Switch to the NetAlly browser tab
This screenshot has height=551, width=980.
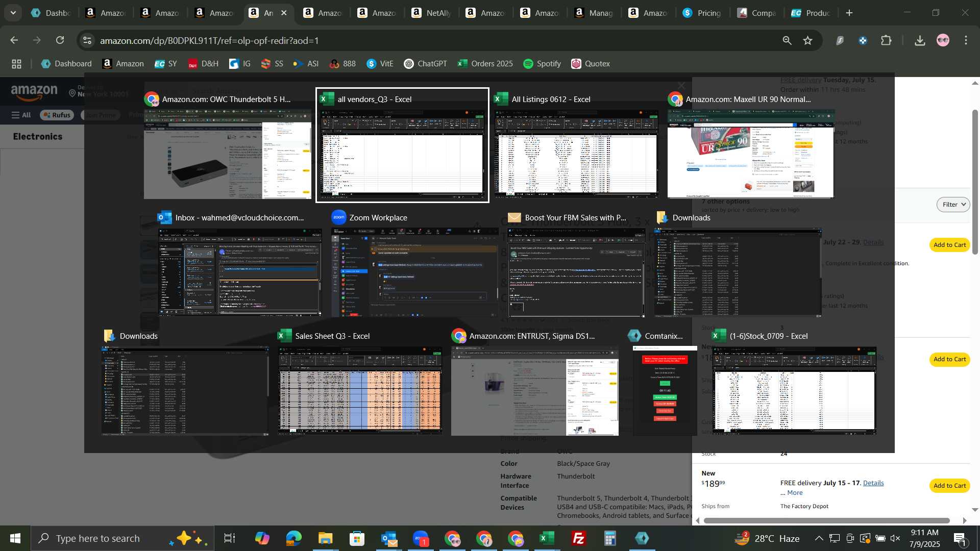pyautogui.click(x=431, y=13)
